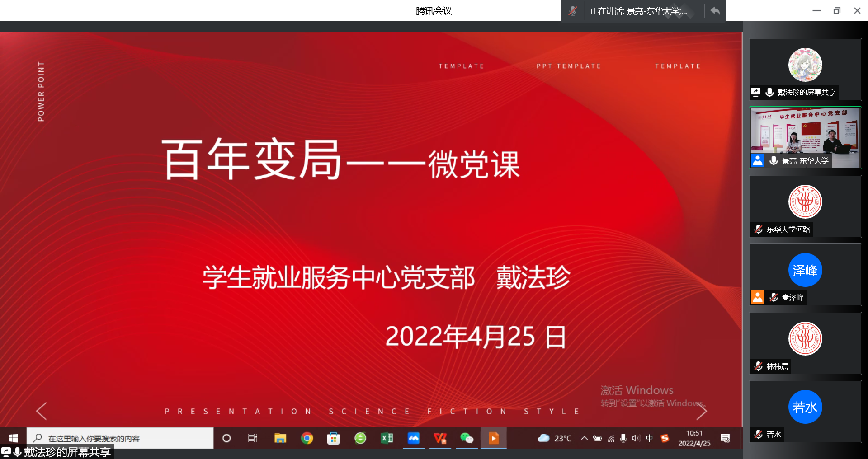Open WeChat from the taskbar
The image size is (868, 459).
(x=467, y=438)
